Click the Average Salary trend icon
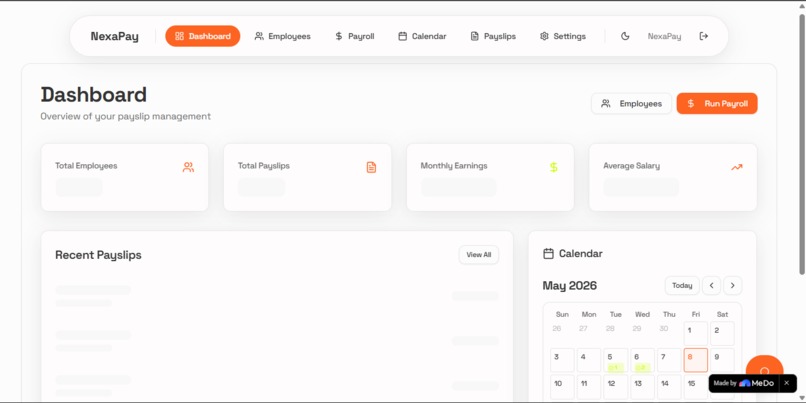The height and width of the screenshot is (403, 806). click(x=737, y=167)
